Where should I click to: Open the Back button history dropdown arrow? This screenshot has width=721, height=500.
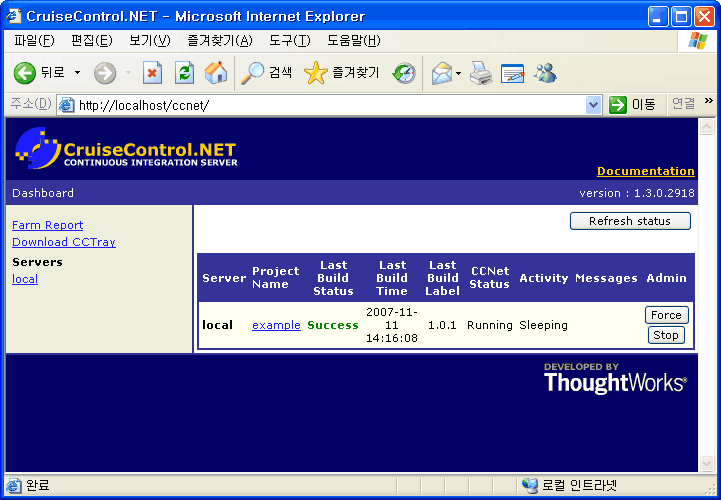(77, 73)
